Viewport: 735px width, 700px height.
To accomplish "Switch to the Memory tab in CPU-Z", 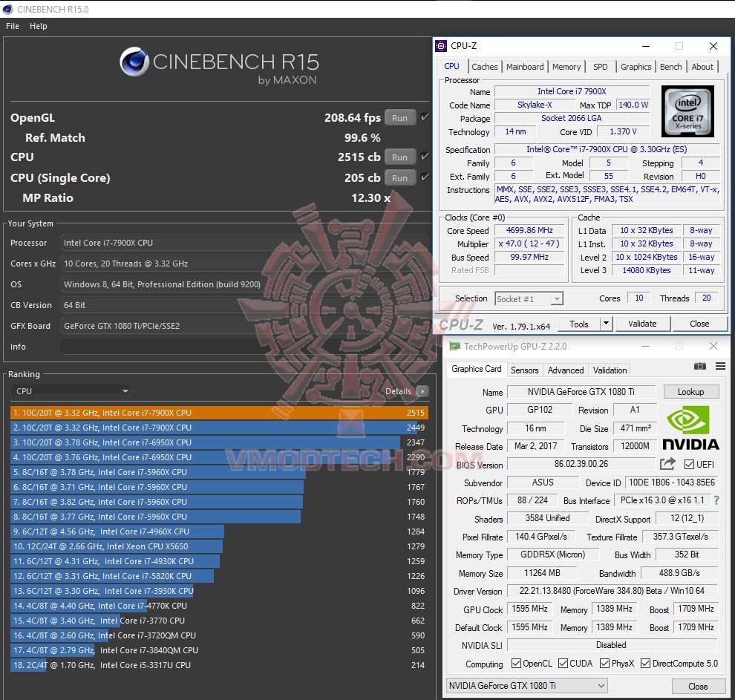I will click(566, 67).
